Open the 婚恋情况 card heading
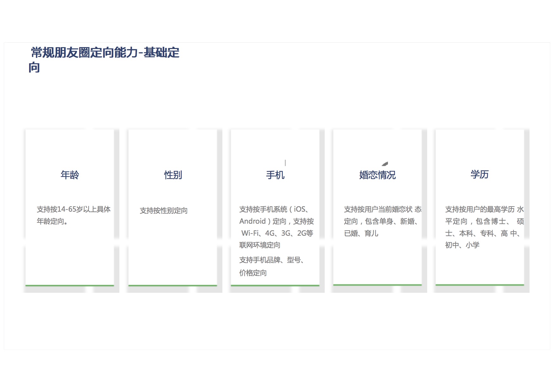The width and height of the screenshot is (555, 392). (377, 175)
